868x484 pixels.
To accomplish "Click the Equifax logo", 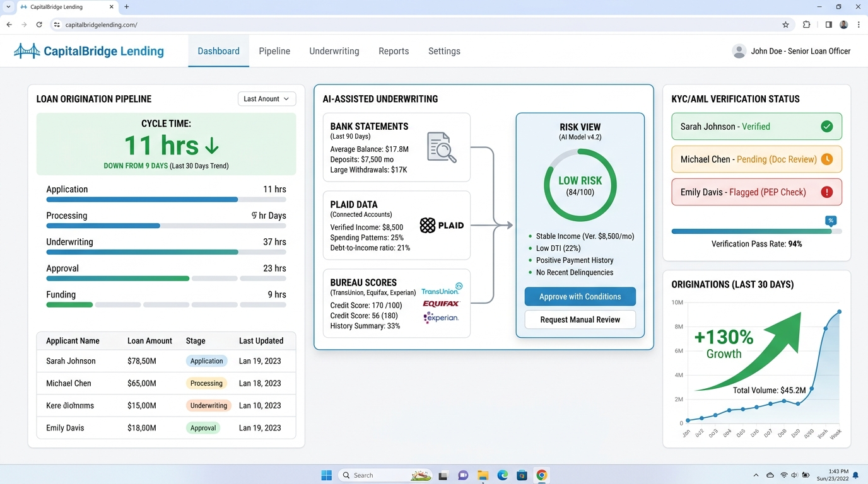I will 441,304.
